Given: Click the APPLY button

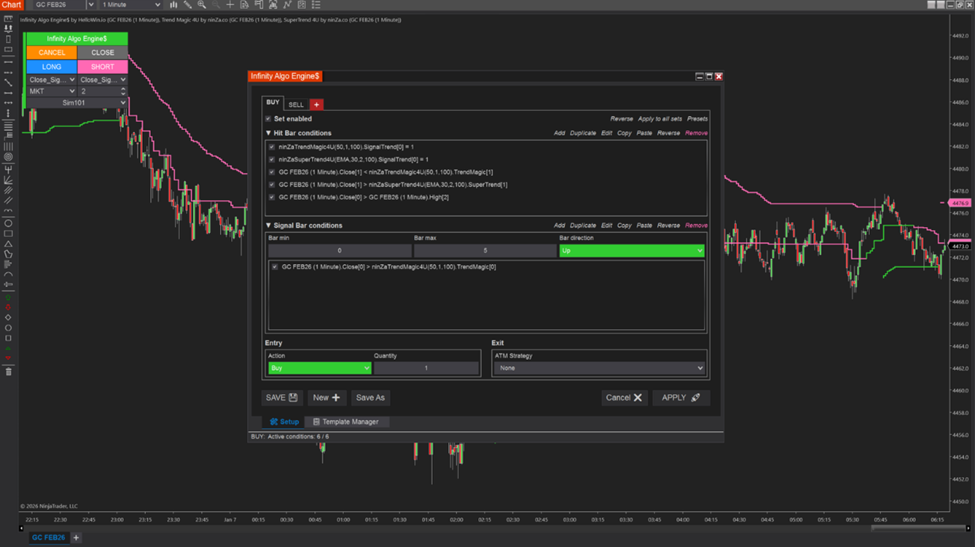Looking at the screenshot, I should point(681,398).
